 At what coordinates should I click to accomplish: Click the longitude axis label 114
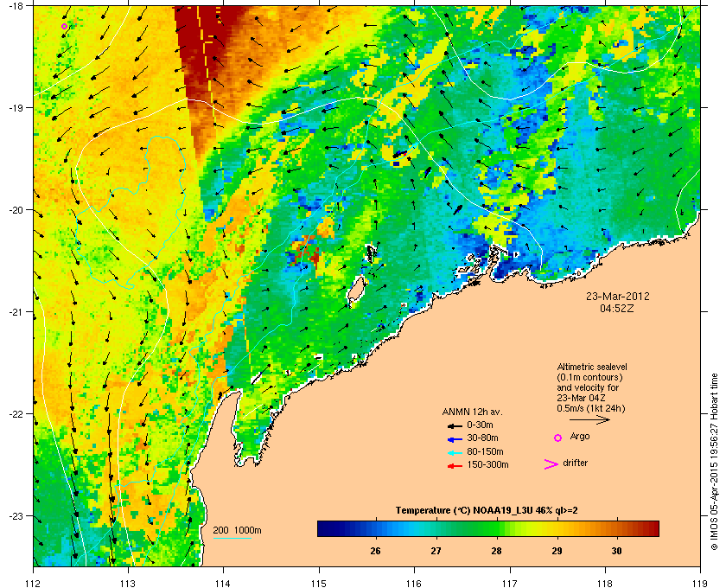(x=223, y=583)
